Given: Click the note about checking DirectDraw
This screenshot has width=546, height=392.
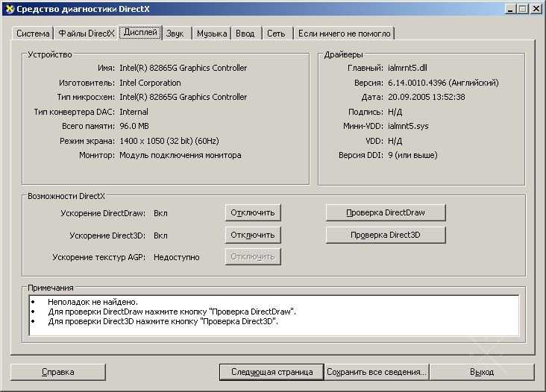Looking at the screenshot, I should point(172,312).
